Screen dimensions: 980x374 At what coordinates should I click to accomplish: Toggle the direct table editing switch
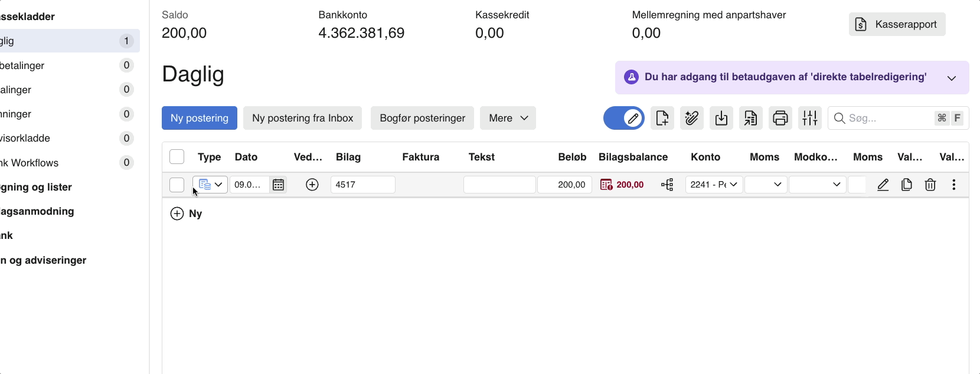(623, 118)
